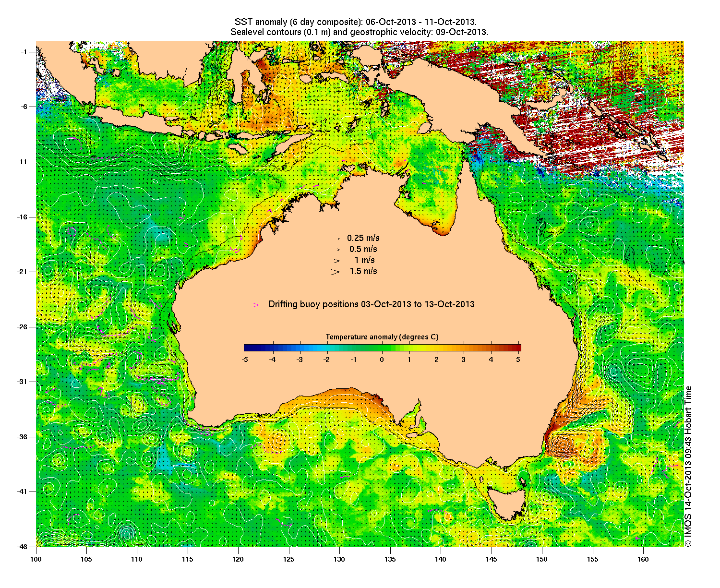The height and width of the screenshot is (588, 720).
Task: Click the longitude axis label 160
Action: [x=643, y=559]
